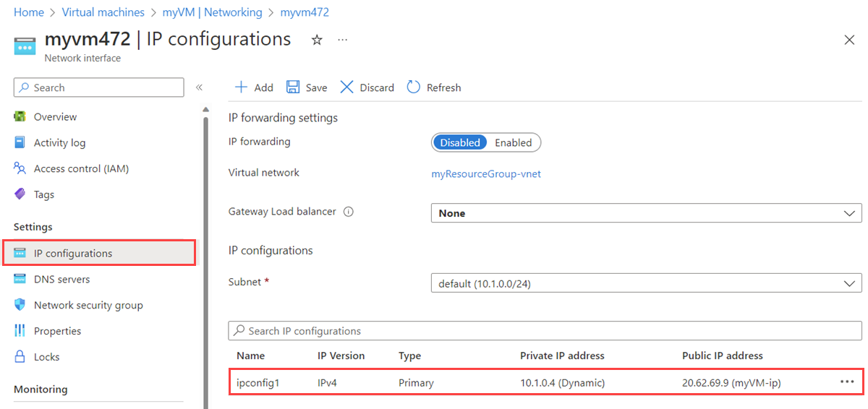Image resolution: width=868 pixels, height=409 pixels.
Task: Open the myResourceGroup-vnet link
Action: pyautogui.click(x=485, y=173)
